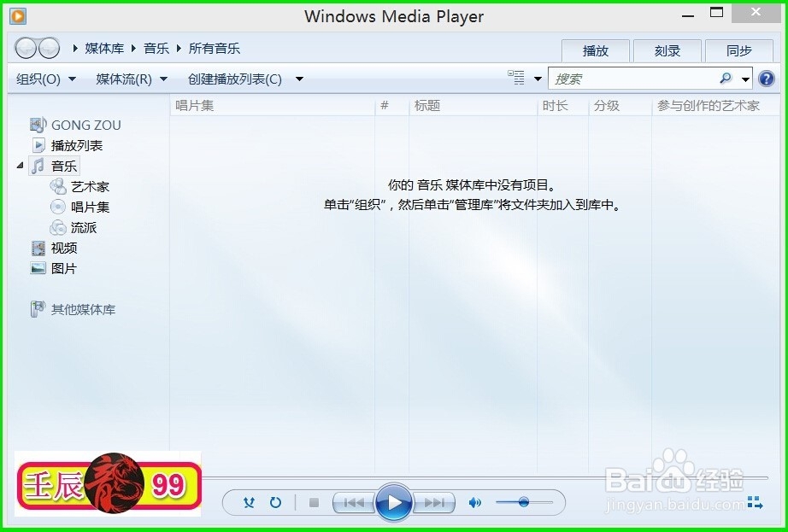Click 音乐 in the breadcrumb

(156, 48)
